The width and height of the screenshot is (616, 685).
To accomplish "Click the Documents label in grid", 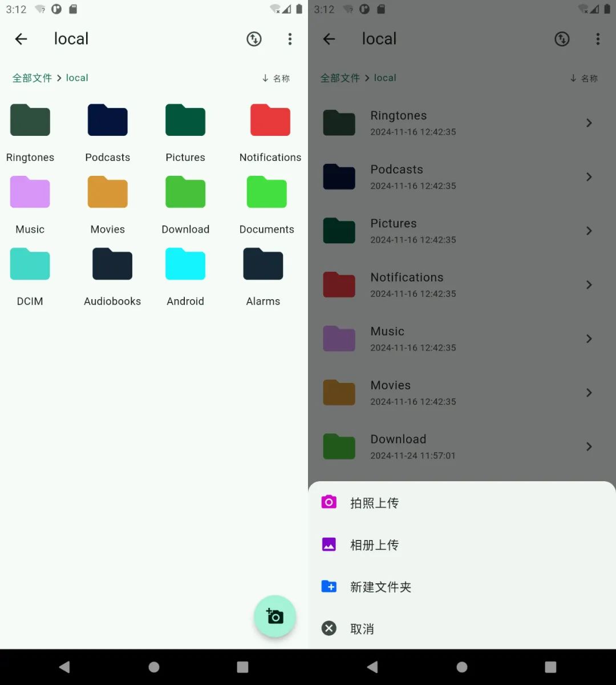I will [267, 229].
